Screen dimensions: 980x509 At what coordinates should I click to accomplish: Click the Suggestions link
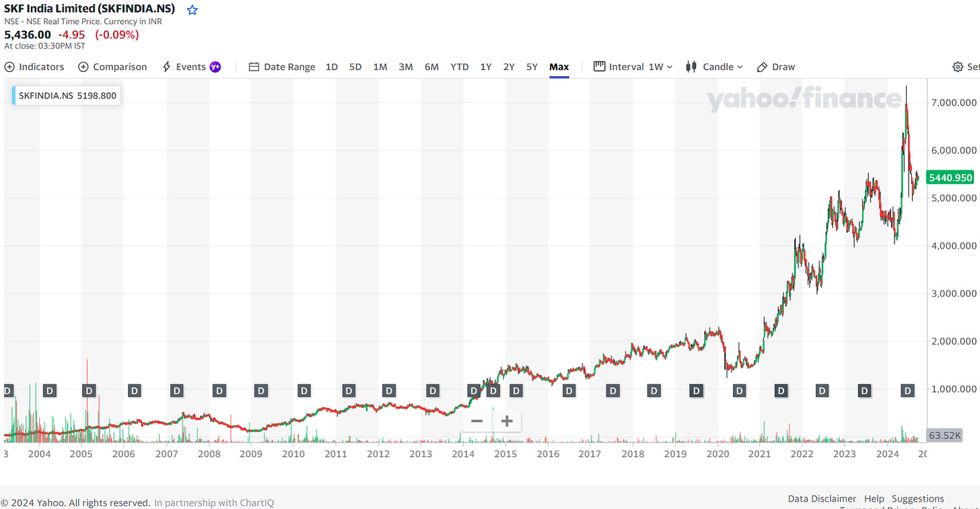click(918, 498)
